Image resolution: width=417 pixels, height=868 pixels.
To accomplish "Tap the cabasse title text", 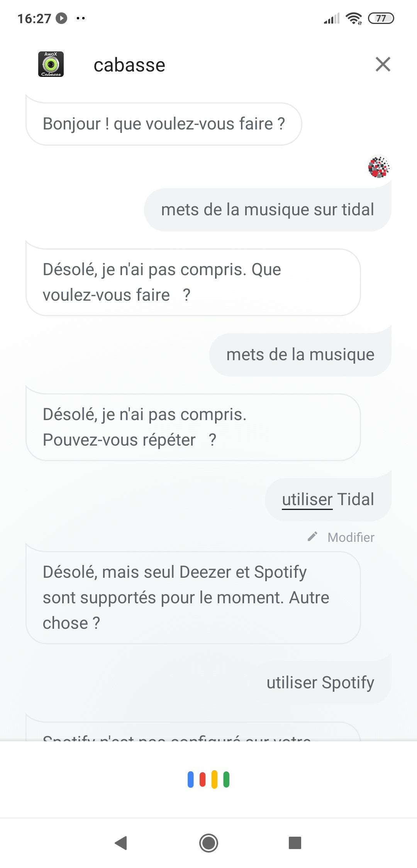I will point(129,65).
